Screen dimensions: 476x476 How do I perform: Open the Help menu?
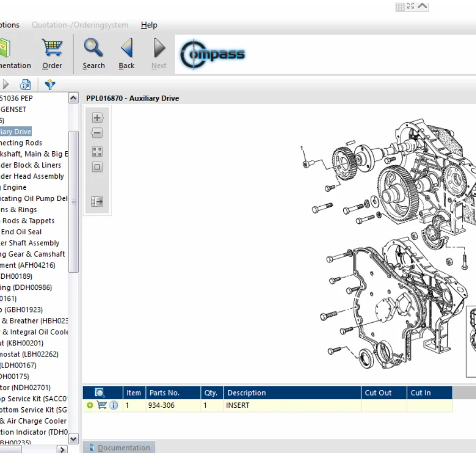[x=149, y=25]
